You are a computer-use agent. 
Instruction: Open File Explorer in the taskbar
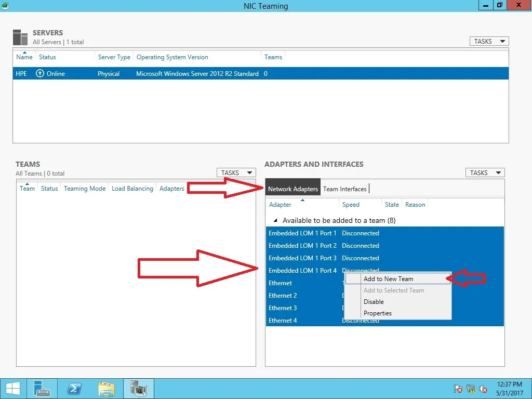pos(106,389)
